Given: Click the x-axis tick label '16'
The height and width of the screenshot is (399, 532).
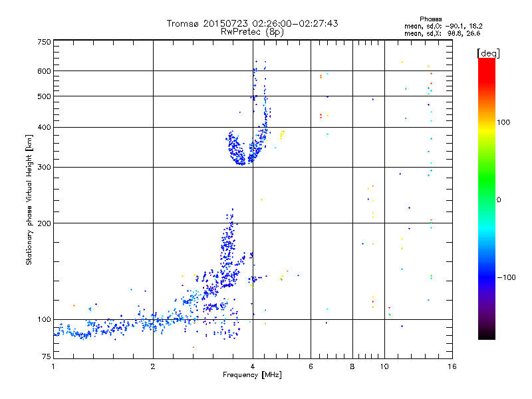Looking at the screenshot, I should (x=452, y=366).
